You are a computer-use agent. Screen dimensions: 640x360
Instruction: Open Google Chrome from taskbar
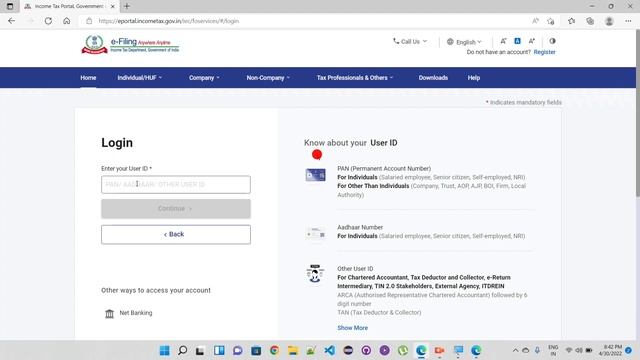click(x=274, y=350)
